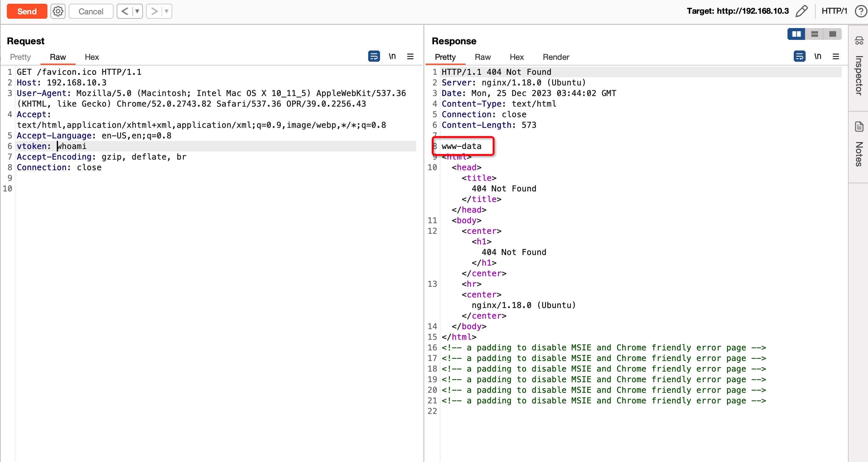868x462 pixels.
Task: Click the edit target pencil icon
Action: [801, 11]
